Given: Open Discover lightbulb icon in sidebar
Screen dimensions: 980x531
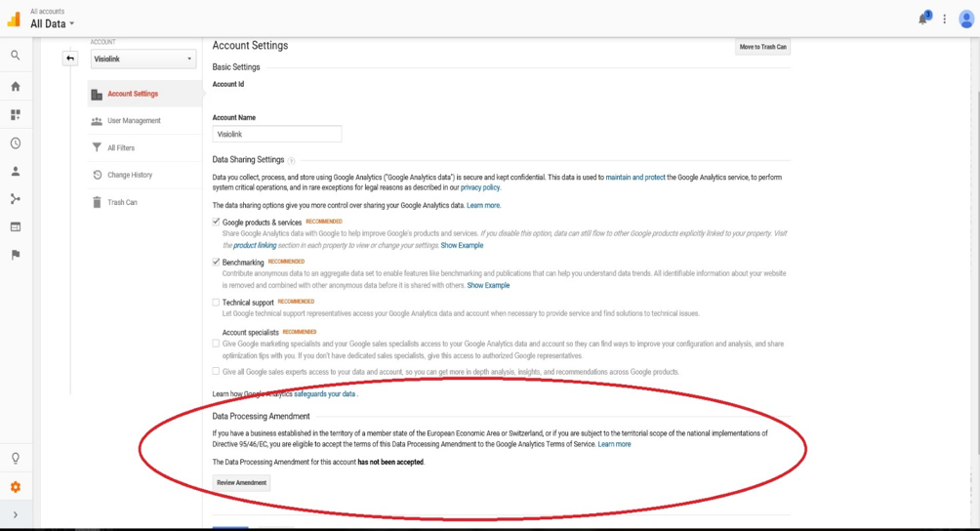Looking at the screenshot, I should click(x=15, y=458).
